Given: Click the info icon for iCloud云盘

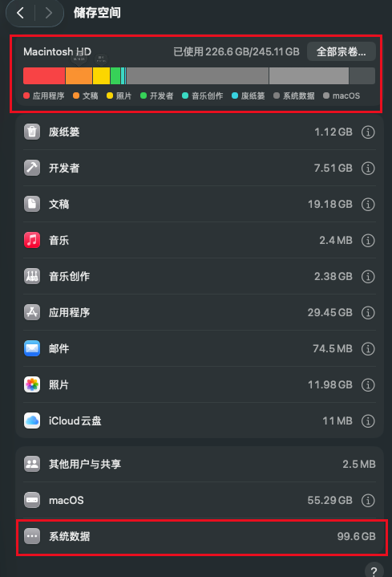Looking at the screenshot, I should coord(368,421).
